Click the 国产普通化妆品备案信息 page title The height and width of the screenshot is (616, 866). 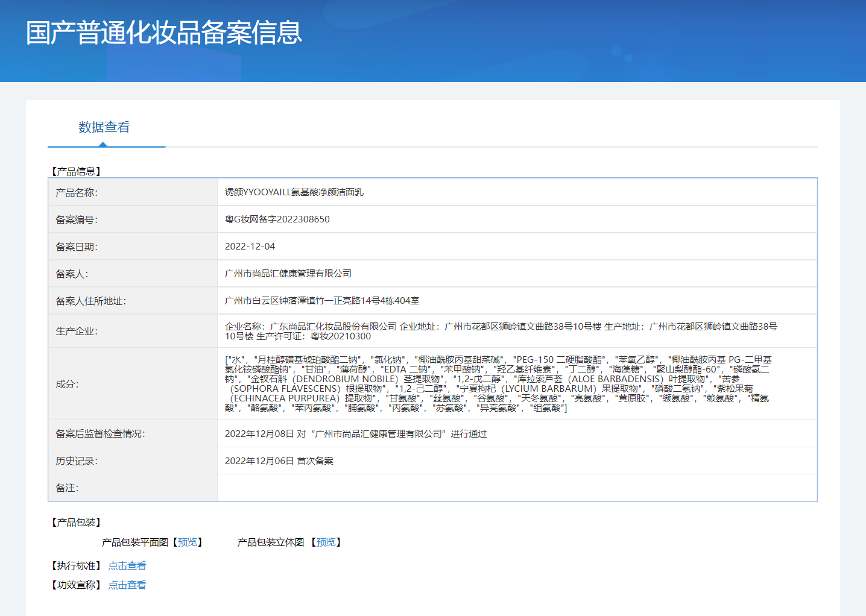point(164,33)
